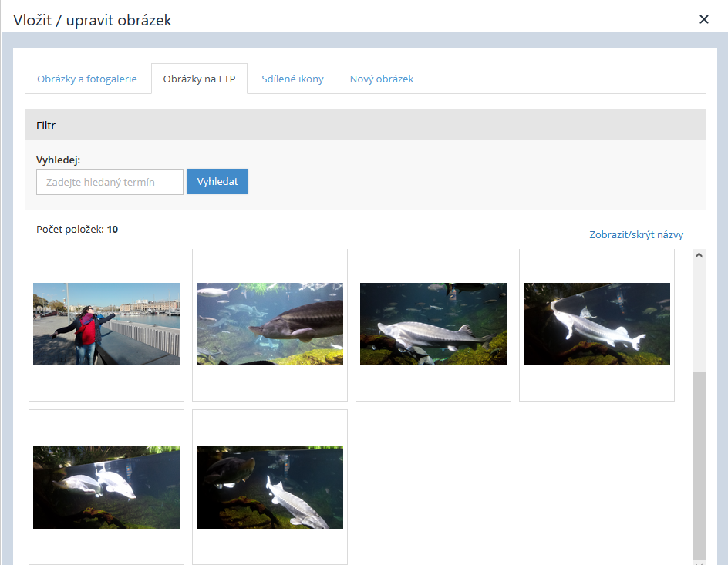This screenshot has width=728, height=565.
Task: Select the woman at harbor photo thumbnail
Action: (x=106, y=324)
